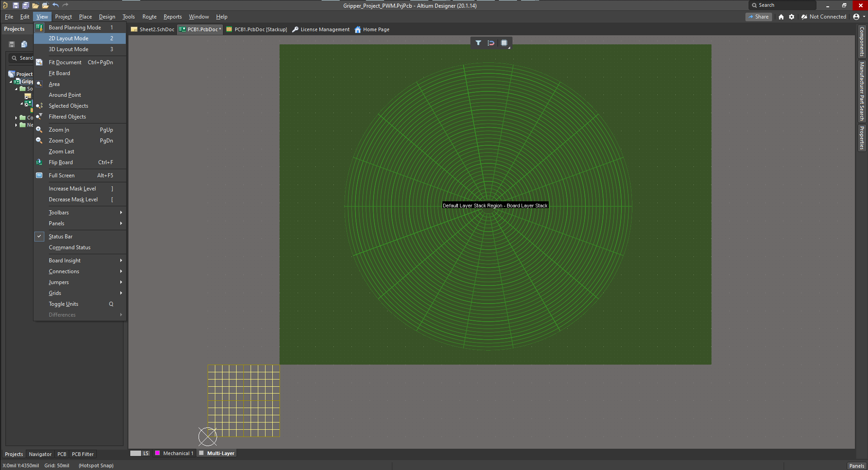Image resolution: width=868 pixels, height=470 pixels.
Task: Expand the Grids submenu
Action: click(x=80, y=293)
